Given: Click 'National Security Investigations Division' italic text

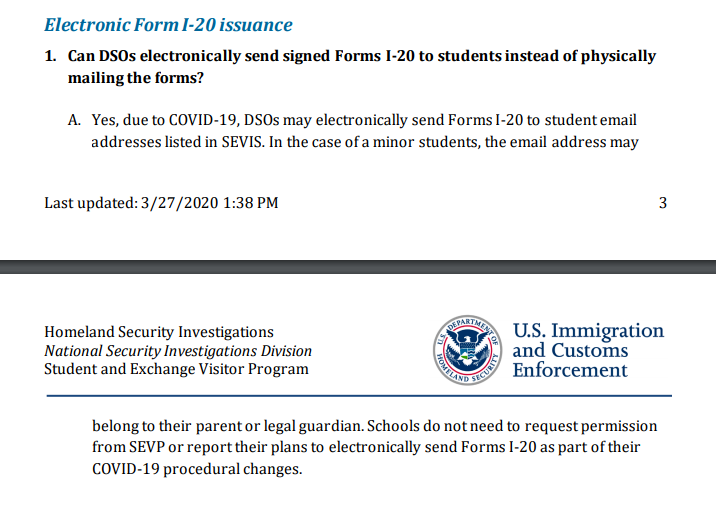Looking at the screenshot, I should point(178,351).
